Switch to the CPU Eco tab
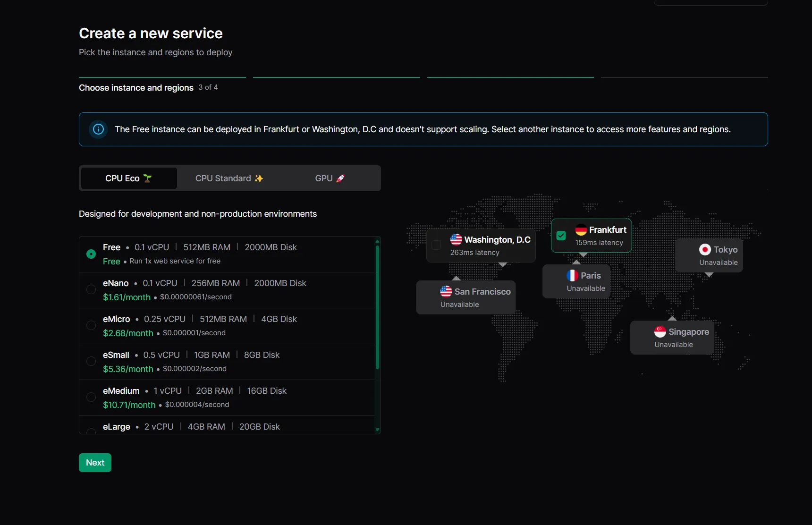812x525 pixels. (129, 178)
